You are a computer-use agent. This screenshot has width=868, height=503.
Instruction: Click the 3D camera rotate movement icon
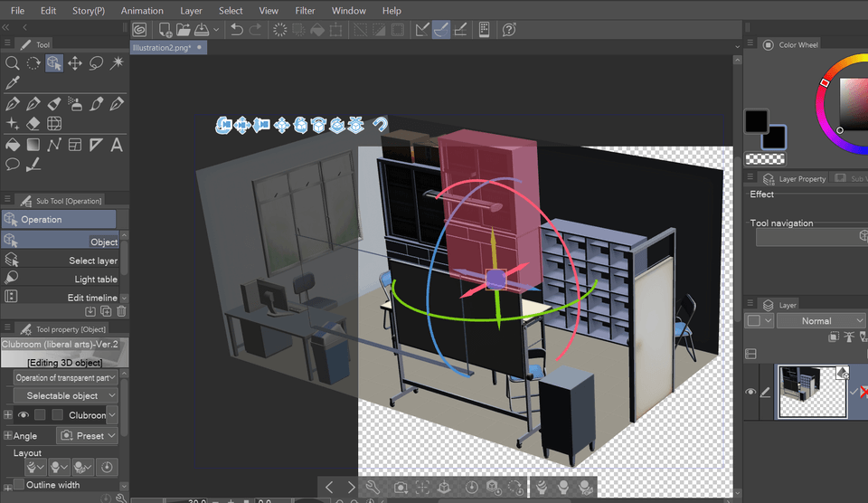223,125
